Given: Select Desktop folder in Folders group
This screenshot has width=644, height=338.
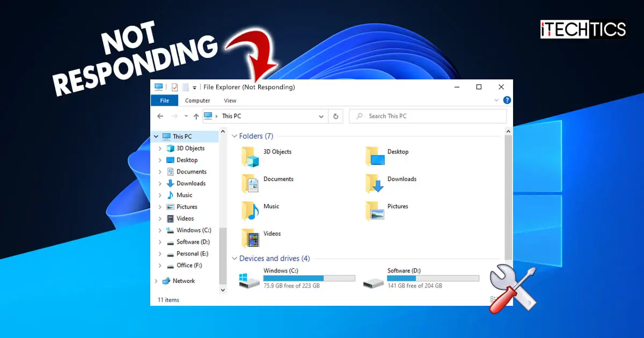Looking at the screenshot, I should click(x=387, y=156).
